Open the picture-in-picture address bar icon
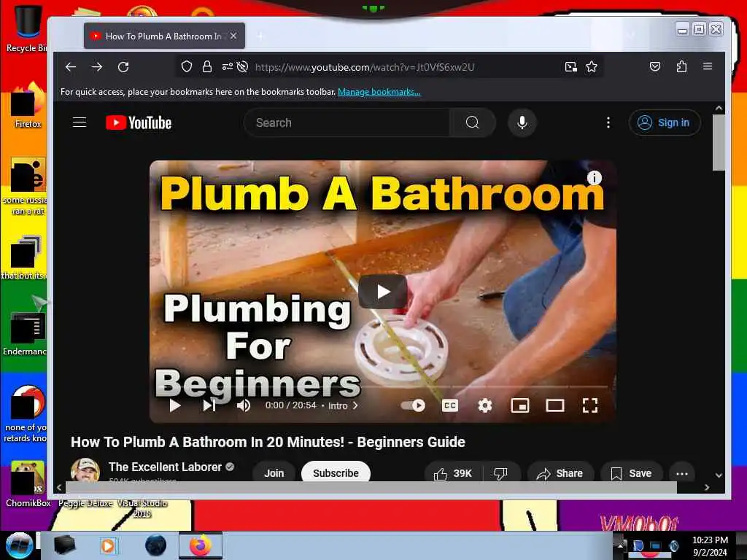This screenshot has width=747, height=560. (570, 66)
